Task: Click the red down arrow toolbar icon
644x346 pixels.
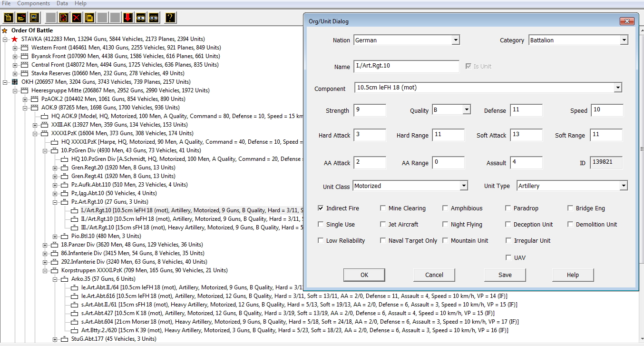Action: (x=128, y=18)
